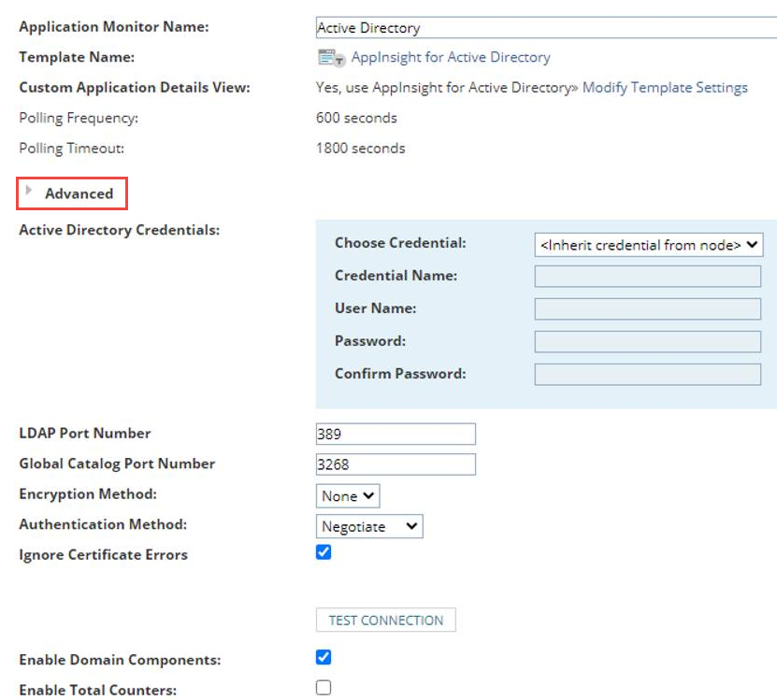
Task: Click the Confirm Password field
Action: tap(647, 374)
